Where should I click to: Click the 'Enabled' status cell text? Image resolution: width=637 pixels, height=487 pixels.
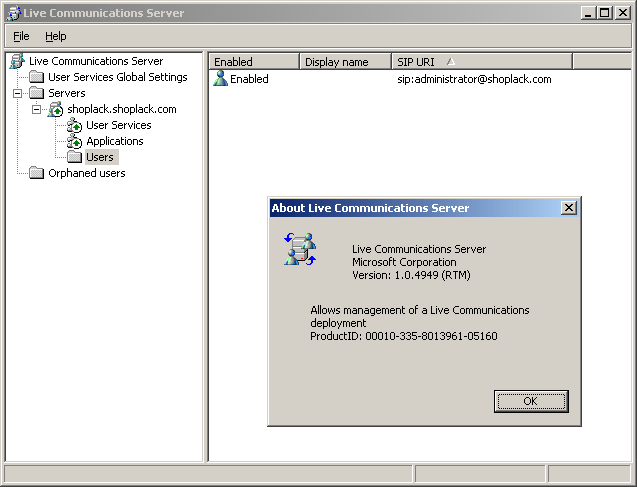click(249, 79)
